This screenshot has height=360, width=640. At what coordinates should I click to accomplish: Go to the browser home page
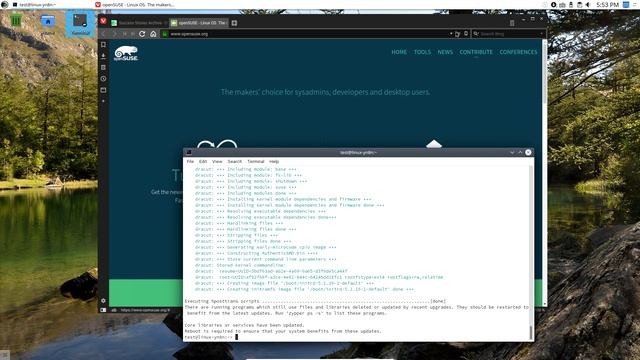153,34
